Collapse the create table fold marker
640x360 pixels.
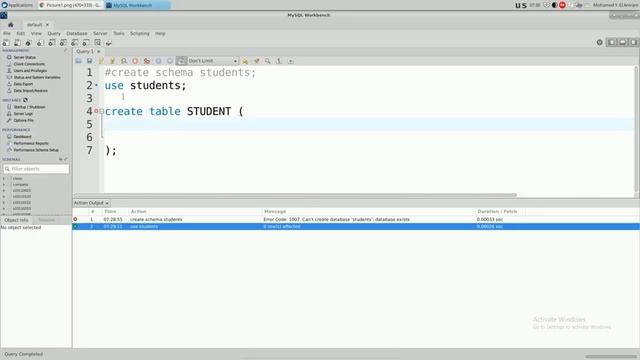click(101, 111)
